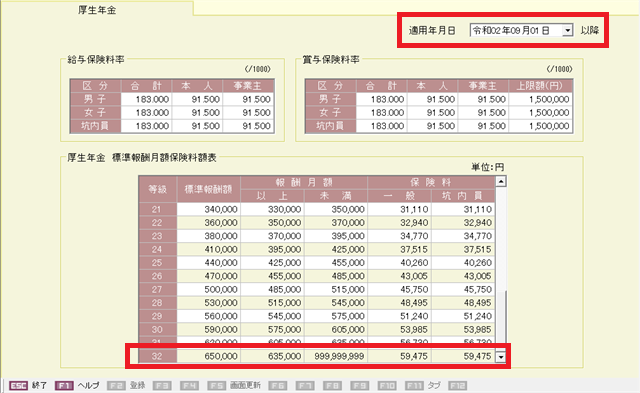Click the F4 function key button
Screen dimensions: 640x393
point(190,386)
